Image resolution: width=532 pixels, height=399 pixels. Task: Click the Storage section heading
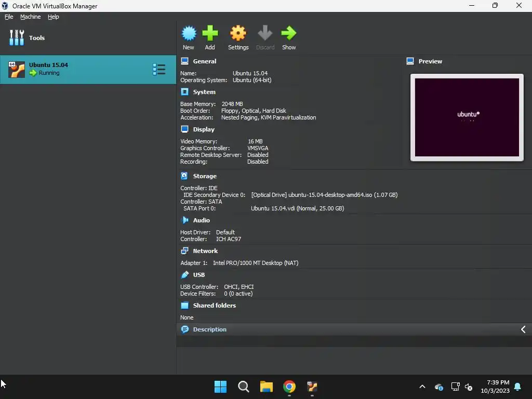click(205, 176)
